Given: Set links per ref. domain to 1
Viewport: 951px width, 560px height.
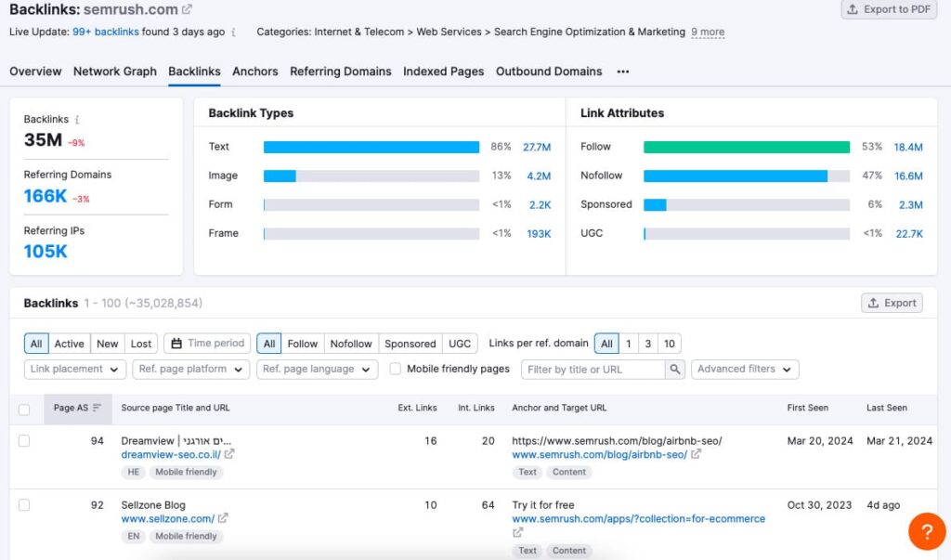Looking at the screenshot, I should 629,344.
